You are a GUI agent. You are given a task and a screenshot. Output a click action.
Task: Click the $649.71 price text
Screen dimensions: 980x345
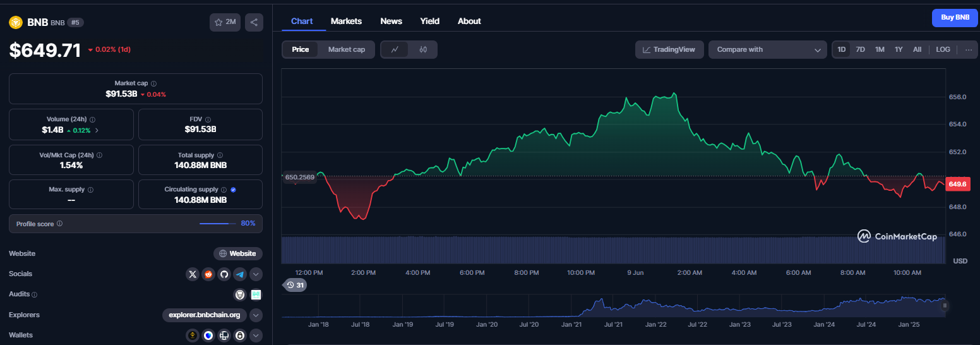[x=45, y=50]
